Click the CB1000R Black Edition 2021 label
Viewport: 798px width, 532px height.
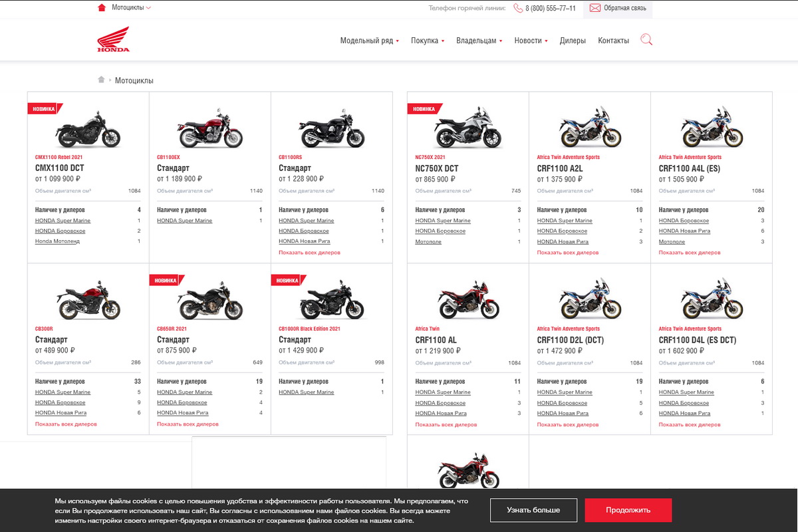pos(309,329)
